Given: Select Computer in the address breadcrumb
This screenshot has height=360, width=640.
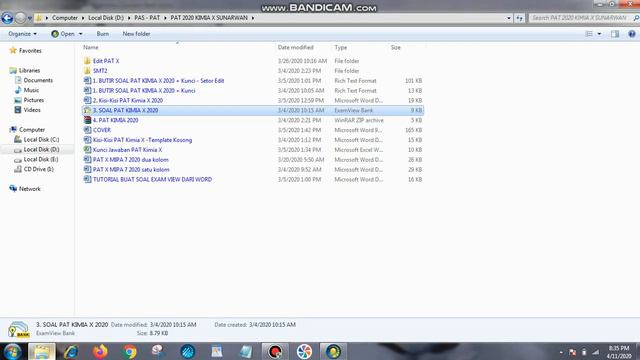Looking at the screenshot, I should (65, 18).
